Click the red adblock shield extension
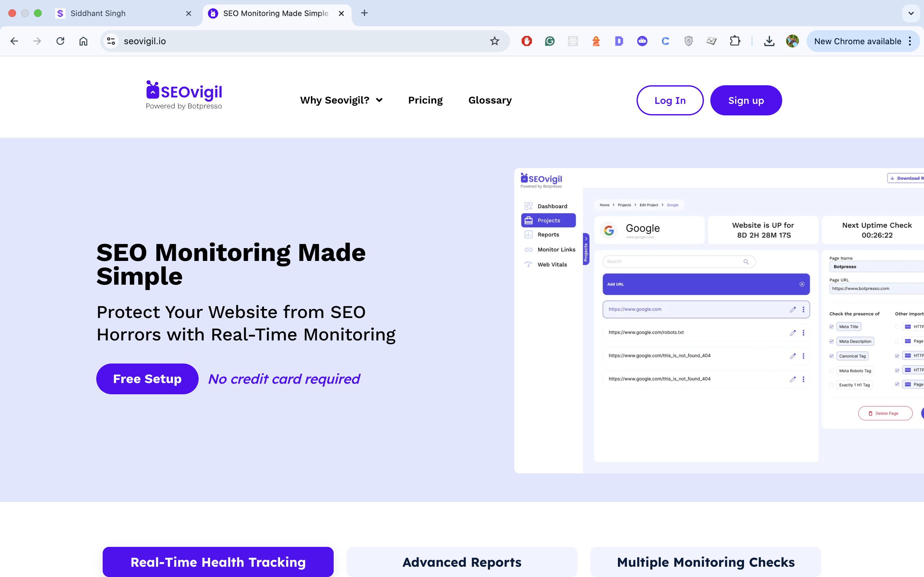The height and width of the screenshot is (577, 924). click(x=526, y=41)
